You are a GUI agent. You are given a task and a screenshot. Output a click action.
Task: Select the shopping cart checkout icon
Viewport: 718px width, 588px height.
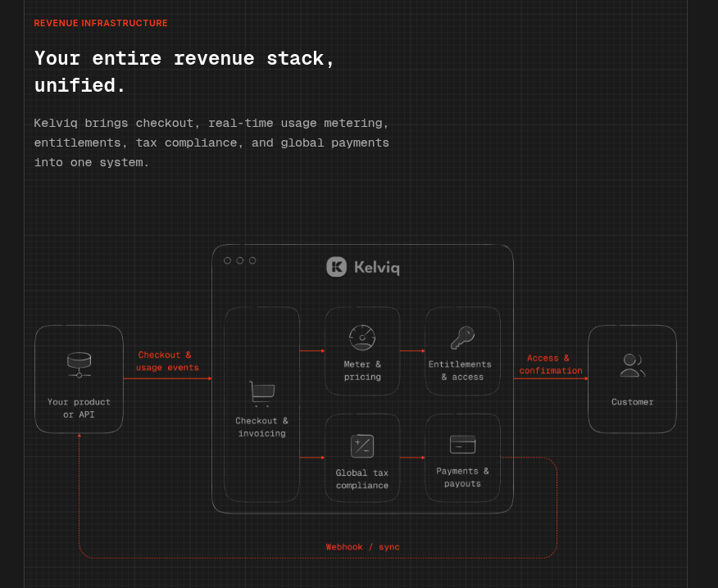point(262,394)
